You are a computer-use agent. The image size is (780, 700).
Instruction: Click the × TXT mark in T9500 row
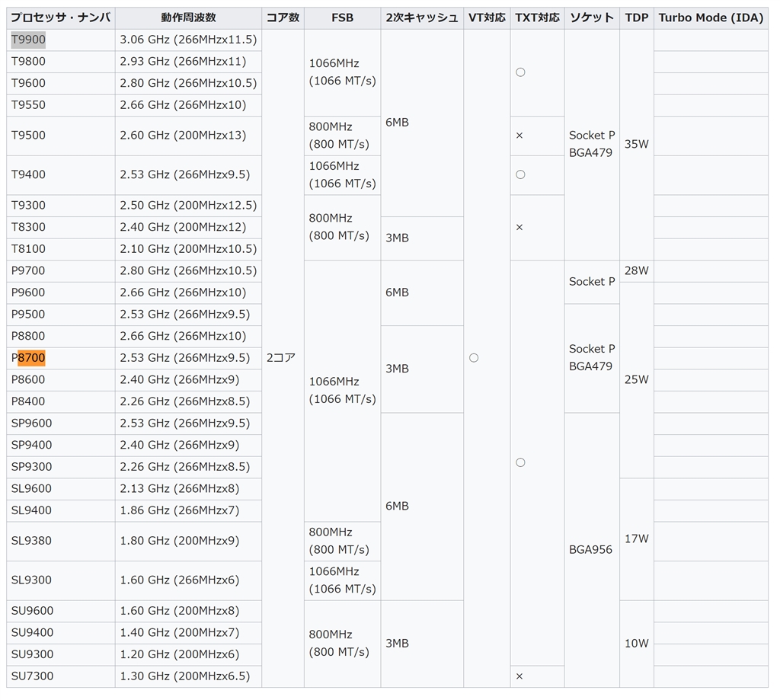(519, 136)
